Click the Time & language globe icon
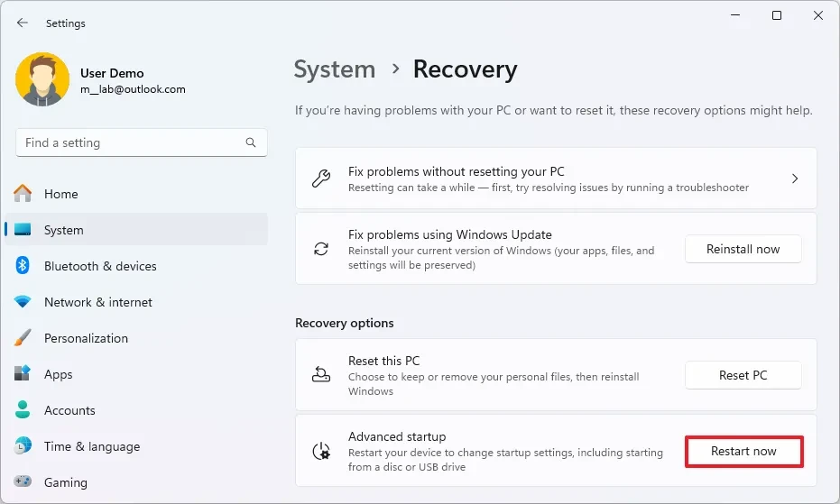Image resolution: width=840 pixels, height=504 pixels. point(23,445)
